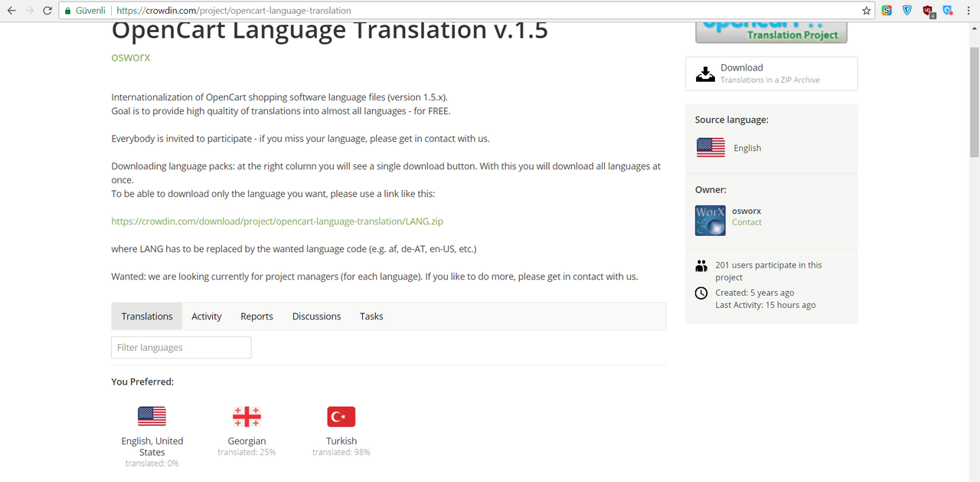The height and width of the screenshot is (482, 980).
Task: Select the English, United States flag
Action: pos(152,417)
